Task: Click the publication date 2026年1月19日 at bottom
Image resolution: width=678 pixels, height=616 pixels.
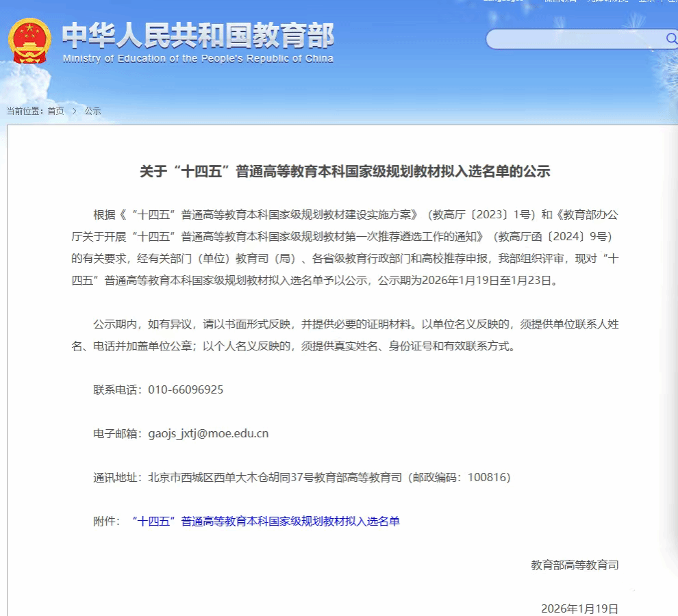Action: click(579, 608)
